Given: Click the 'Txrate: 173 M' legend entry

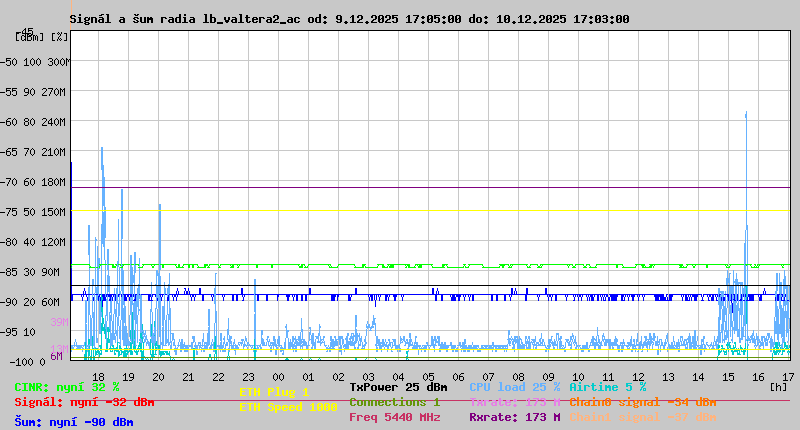Looking at the screenshot, I should click(x=515, y=402).
